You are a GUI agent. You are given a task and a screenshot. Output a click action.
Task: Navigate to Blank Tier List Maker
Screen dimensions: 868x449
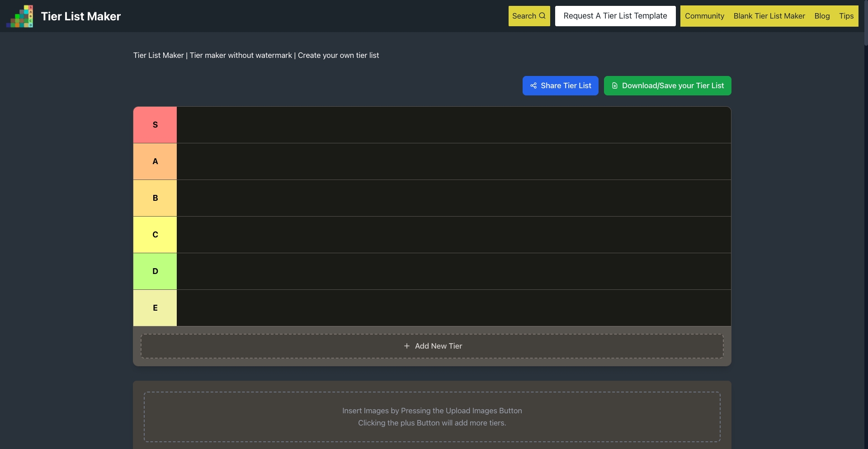tap(769, 16)
